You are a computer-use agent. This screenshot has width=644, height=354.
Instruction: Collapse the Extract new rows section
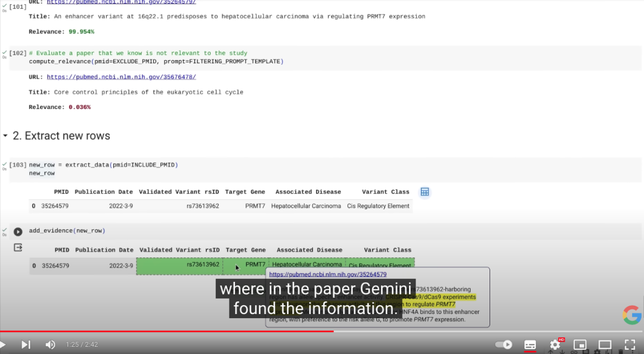click(5, 136)
